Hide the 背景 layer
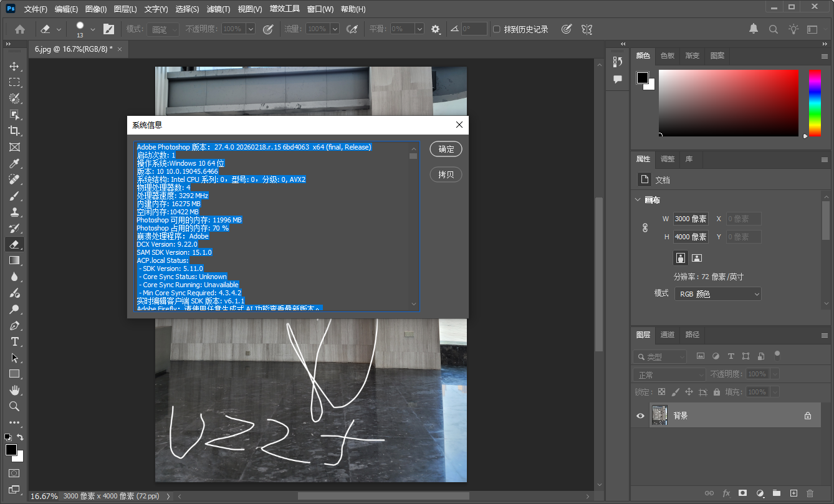This screenshot has width=834, height=504. (640, 415)
